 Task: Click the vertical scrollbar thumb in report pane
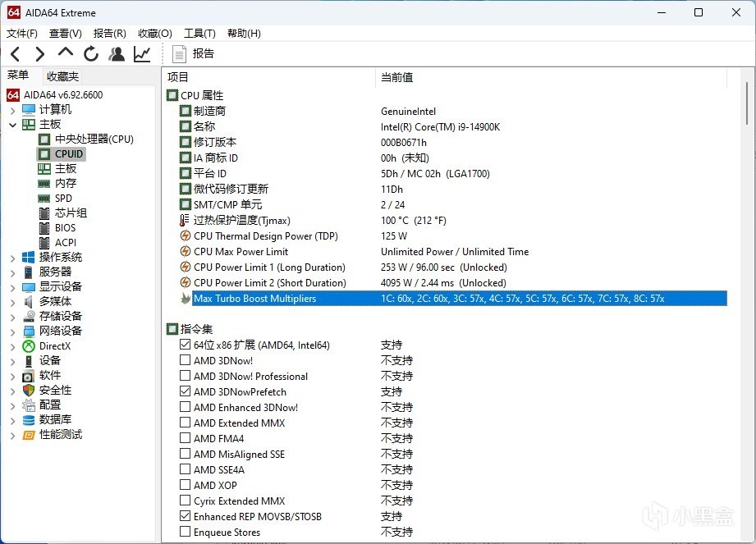point(747,103)
